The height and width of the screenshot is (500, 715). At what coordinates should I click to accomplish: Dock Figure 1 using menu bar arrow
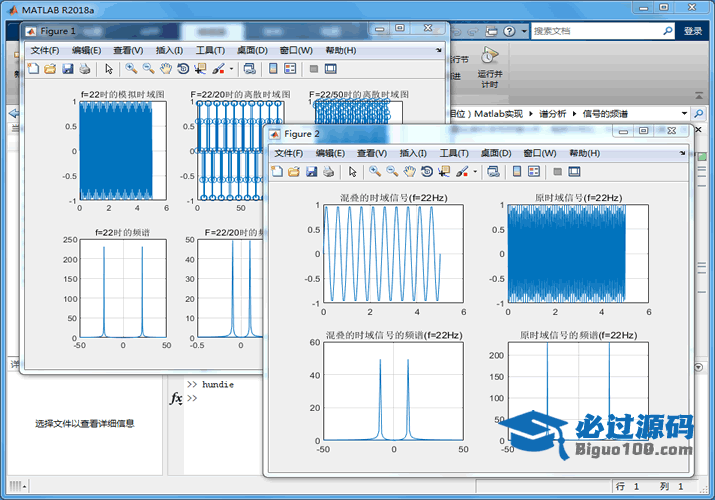click(439, 50)
